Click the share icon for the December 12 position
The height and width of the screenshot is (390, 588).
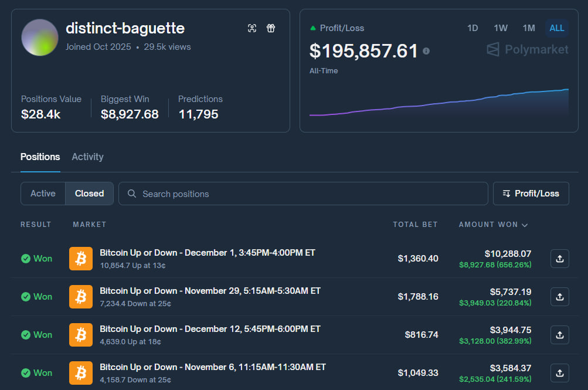click(x=559, y=334)
